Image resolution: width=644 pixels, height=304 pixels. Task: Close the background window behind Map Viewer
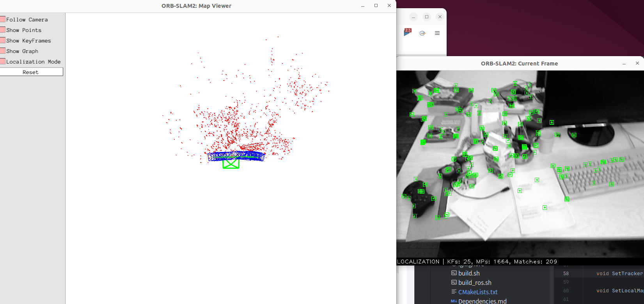(x=440, y=17)
